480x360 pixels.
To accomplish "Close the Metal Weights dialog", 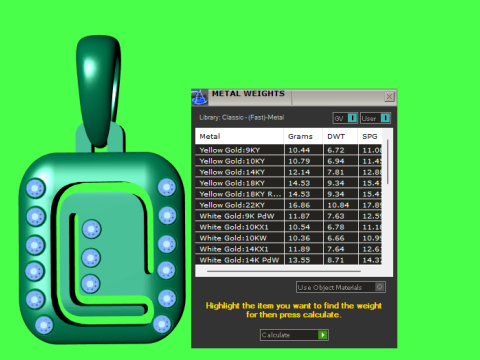I will pyautogui.click(x=389, y=97).
